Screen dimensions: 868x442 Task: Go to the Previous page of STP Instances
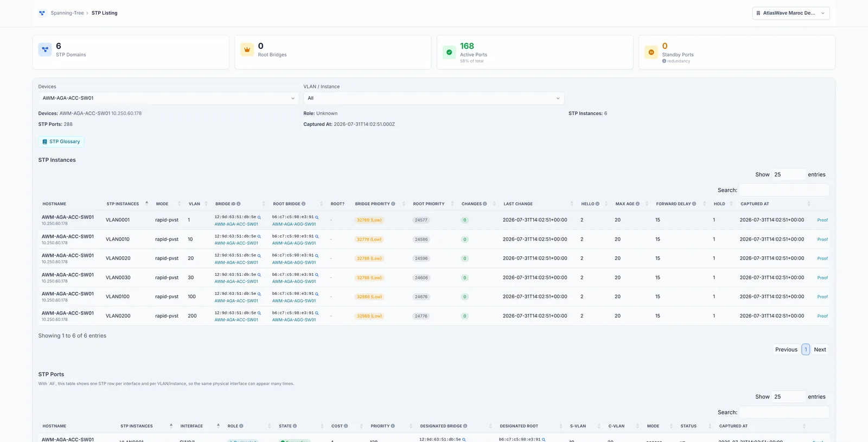pyautogui.click(x=786, y=350)
